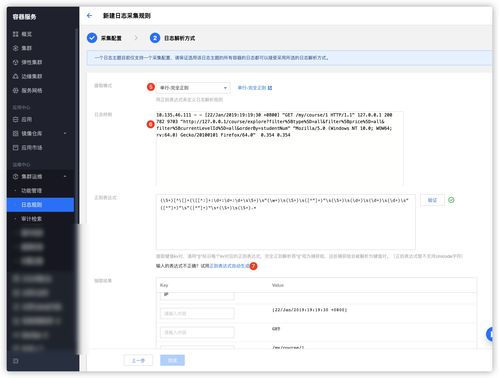Open 应用 in the sidebar
This screenshot has width=499, height=378.
[27, 119]
